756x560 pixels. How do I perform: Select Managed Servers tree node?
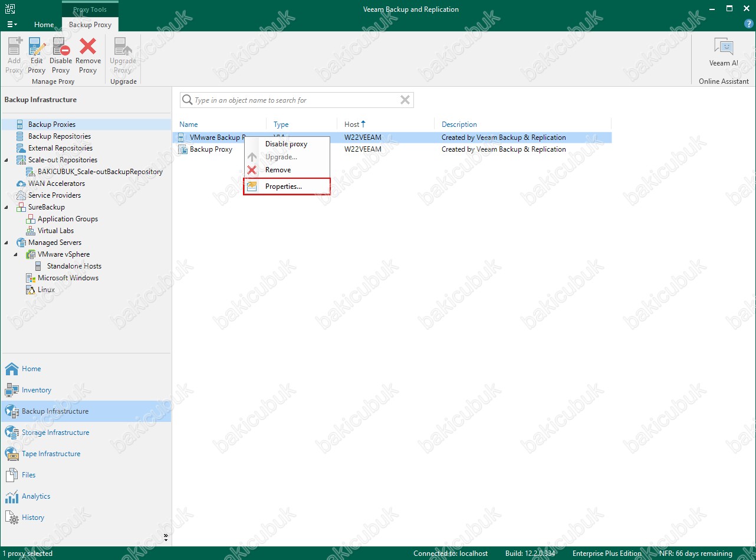[x=55, y=243]
